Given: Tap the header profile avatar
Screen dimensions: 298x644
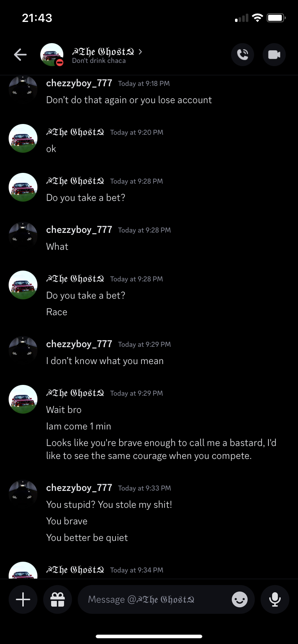Looking at the screenshot, I should [52, 55].
